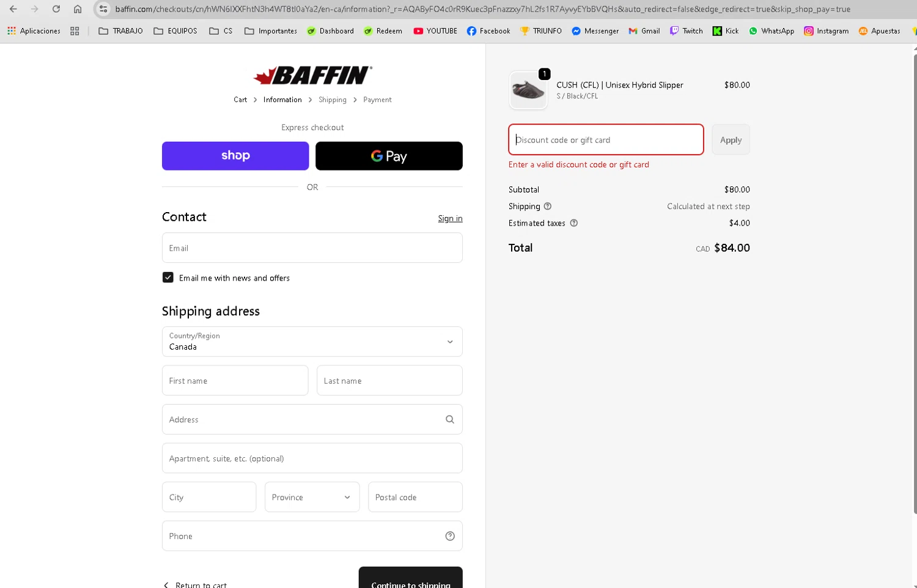Reload the page with the refresh icon

(56, 9)
